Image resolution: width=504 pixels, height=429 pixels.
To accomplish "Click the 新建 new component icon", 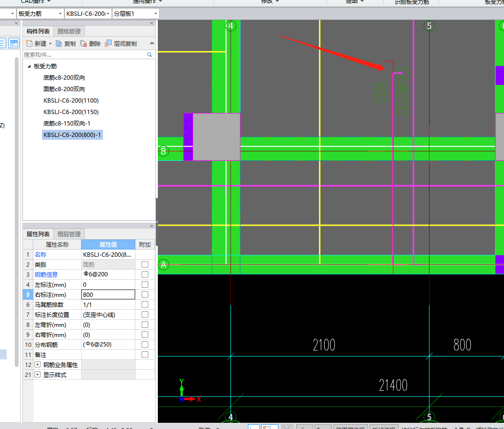I will point(29,43).
